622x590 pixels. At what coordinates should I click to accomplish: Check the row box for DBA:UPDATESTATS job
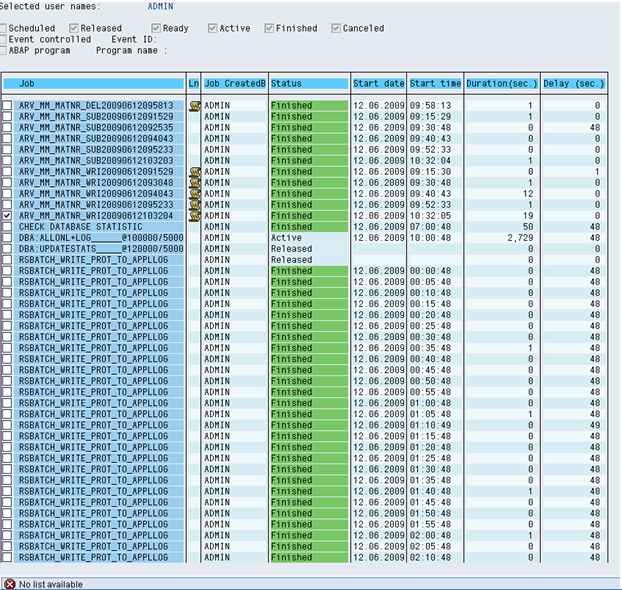click(x=7, y=249)
